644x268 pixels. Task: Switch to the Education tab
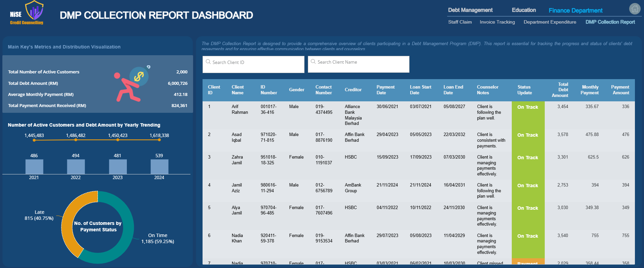(x=524, y=10)
